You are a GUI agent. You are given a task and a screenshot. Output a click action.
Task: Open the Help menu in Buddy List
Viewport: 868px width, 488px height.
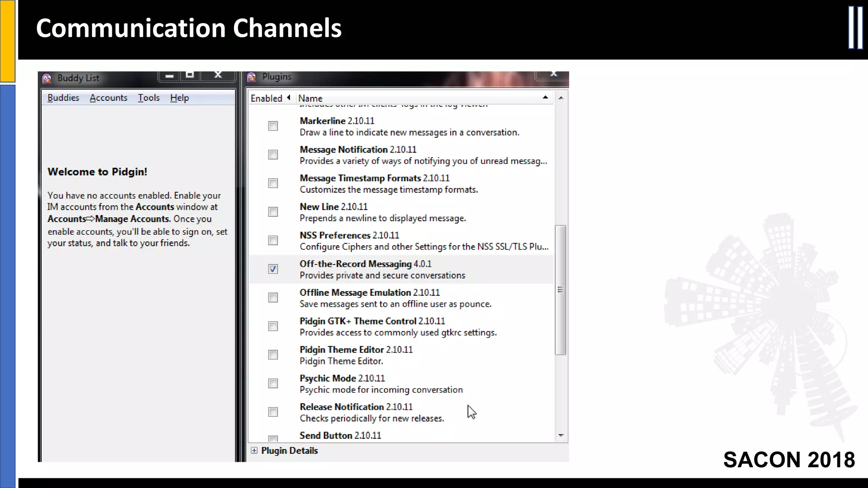[x=179, y=98]
